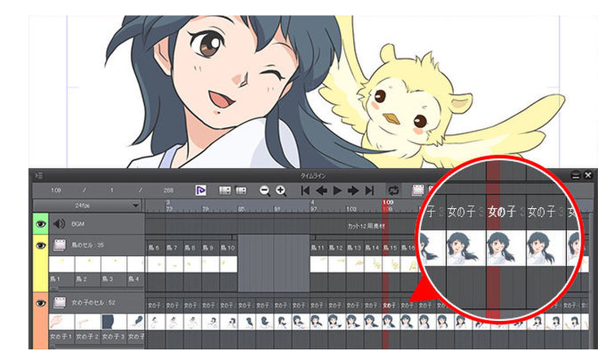Viewport: 615px width, 364px height.
Task: Toggle loop playback icon
Action: coord(392,190)
